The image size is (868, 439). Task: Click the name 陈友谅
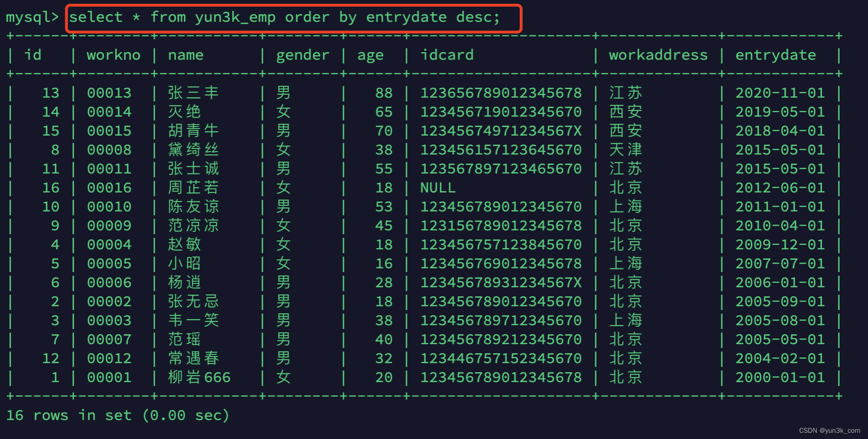(x=193, y=207)
